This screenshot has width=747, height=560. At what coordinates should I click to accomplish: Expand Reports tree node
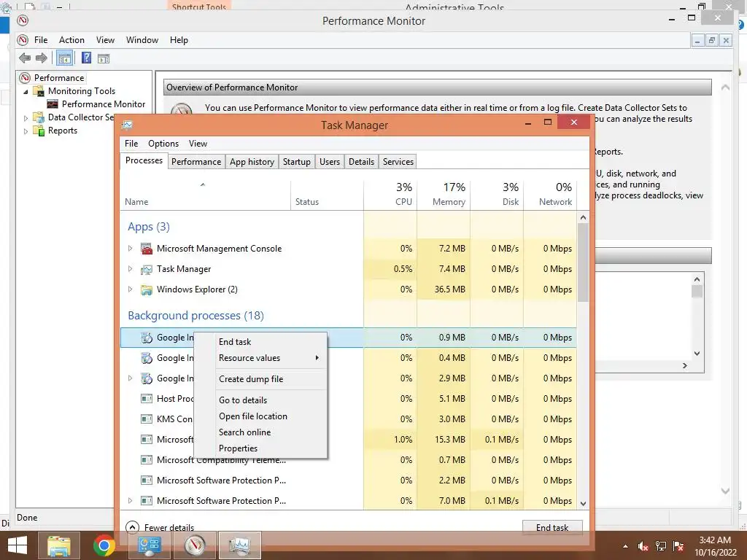pyautogui.click(x=26, y=131)
